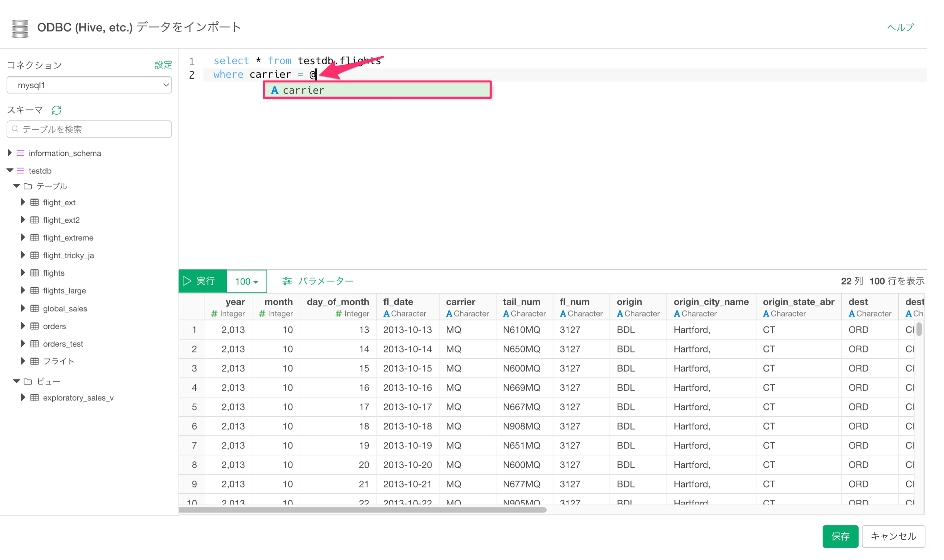Click the day_of_month column header

(338, 307)
